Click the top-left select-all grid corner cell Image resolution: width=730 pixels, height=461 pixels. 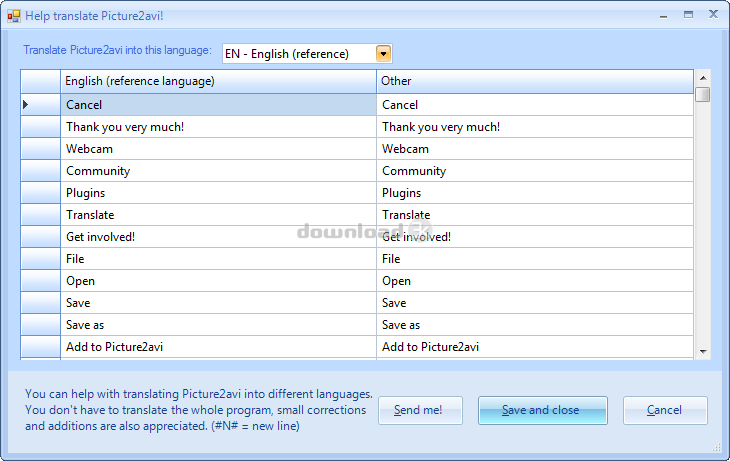pyautogui.click(x=41, y=81)
